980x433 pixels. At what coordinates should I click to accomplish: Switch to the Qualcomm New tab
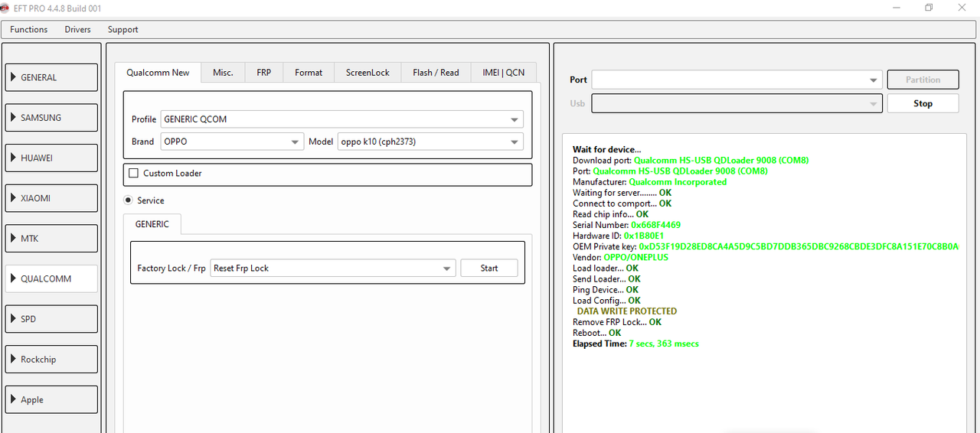click(158, 72)
